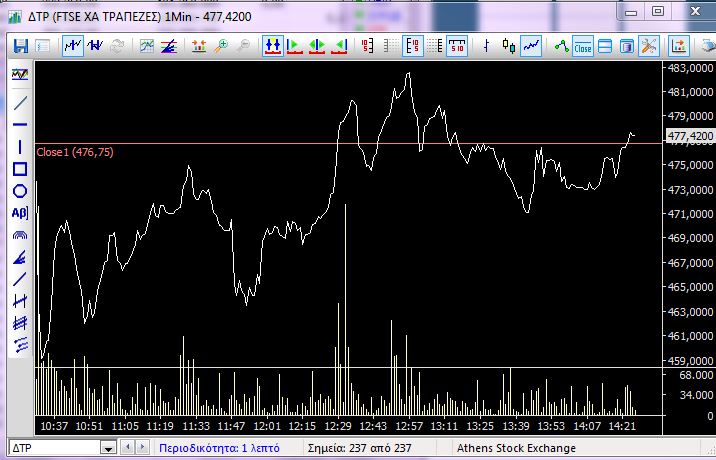
Task: Open the list/properties sheet toolbar icon
Action: coord(42,46)
